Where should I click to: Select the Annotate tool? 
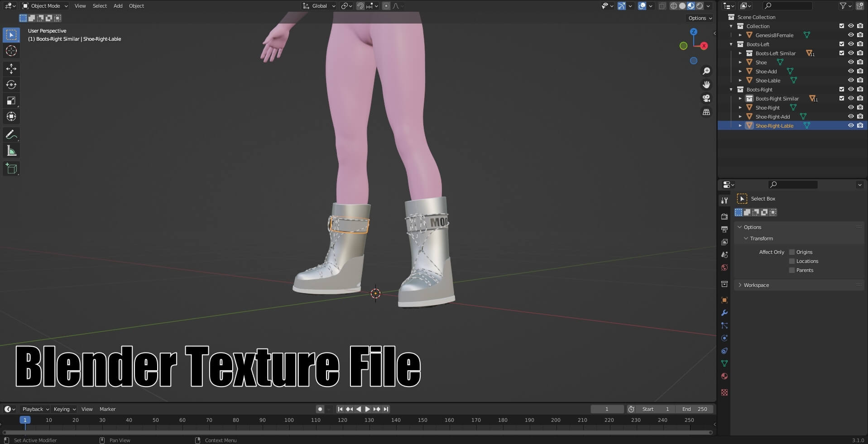pos(11,135)
